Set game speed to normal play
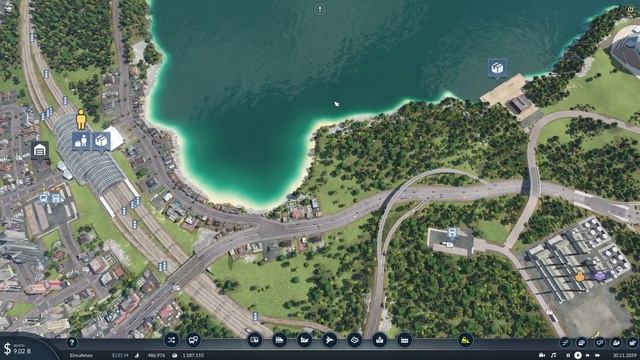This screenshot has width=640, height=360. point(578,356)
